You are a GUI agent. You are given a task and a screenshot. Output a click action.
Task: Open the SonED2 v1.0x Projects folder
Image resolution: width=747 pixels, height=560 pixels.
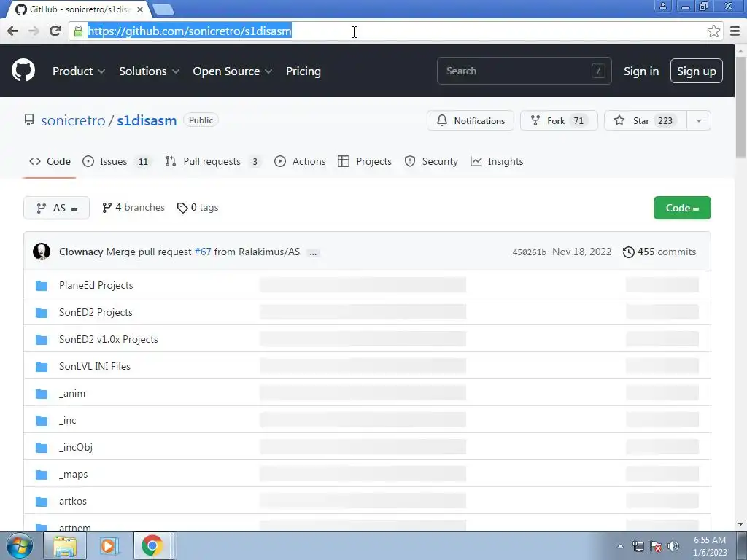[x=109, y=339]
